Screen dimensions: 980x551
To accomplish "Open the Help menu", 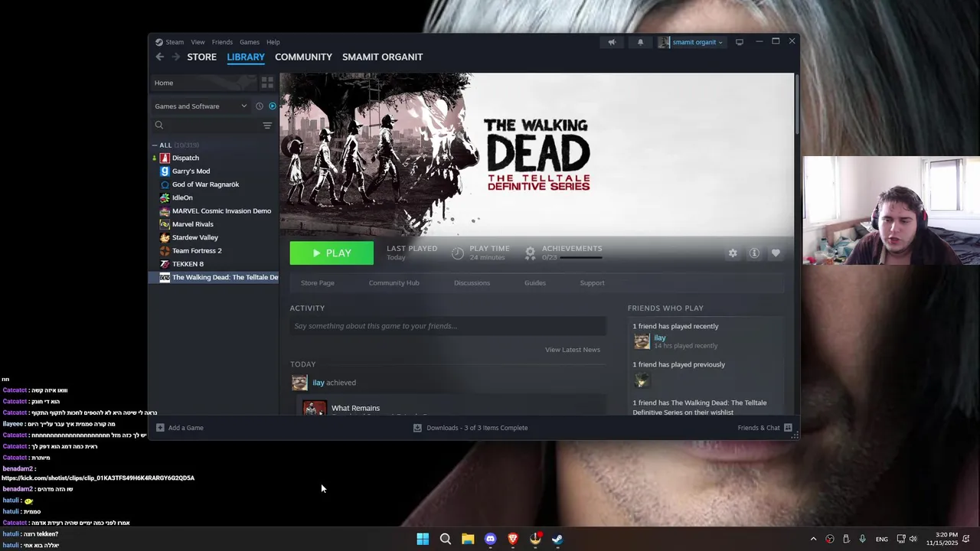I will coord(273,42).
